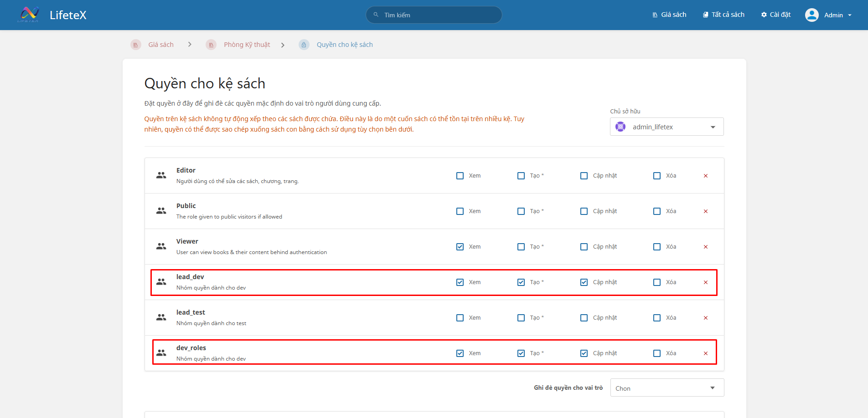Image resolution: width=868 pixels, height=418 pixels.
Task: Delete the lead_test role permission row
Action: click(x=705, y=318)
